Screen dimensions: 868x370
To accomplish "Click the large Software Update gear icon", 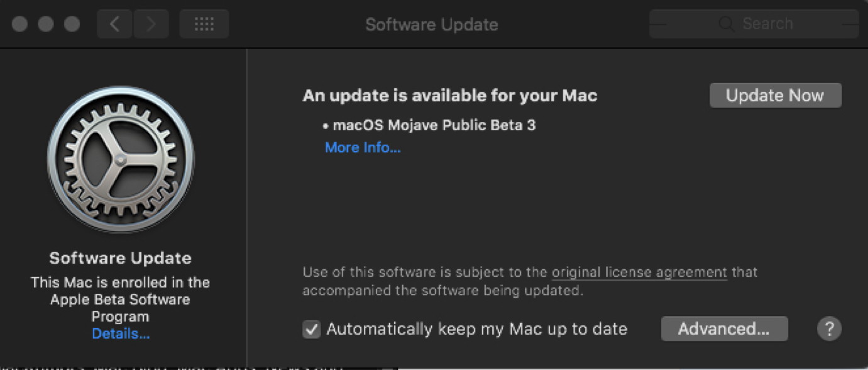I will click(121, 159).
